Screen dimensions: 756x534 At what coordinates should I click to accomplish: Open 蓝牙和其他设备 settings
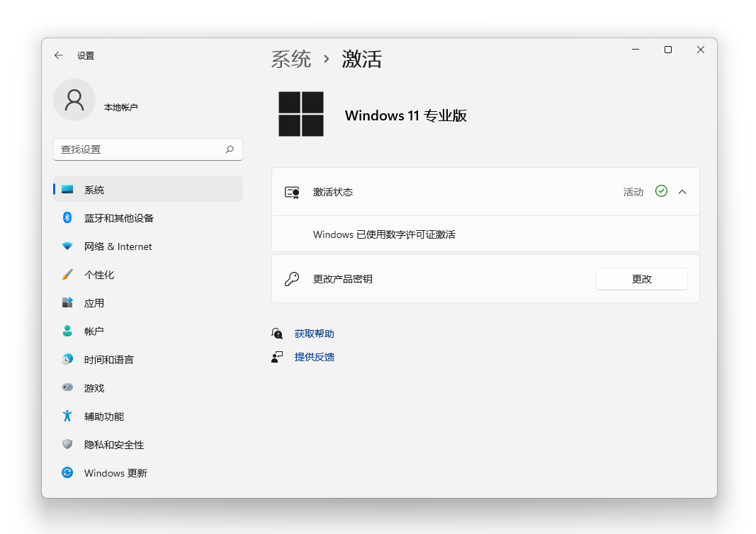click(x=148, y=218)
